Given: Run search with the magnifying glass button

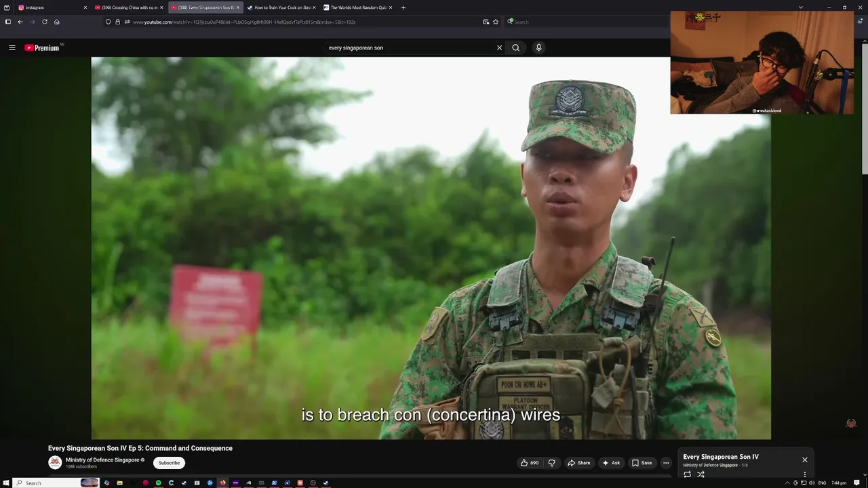Looking at the screenshot, I should coord(515,47).
